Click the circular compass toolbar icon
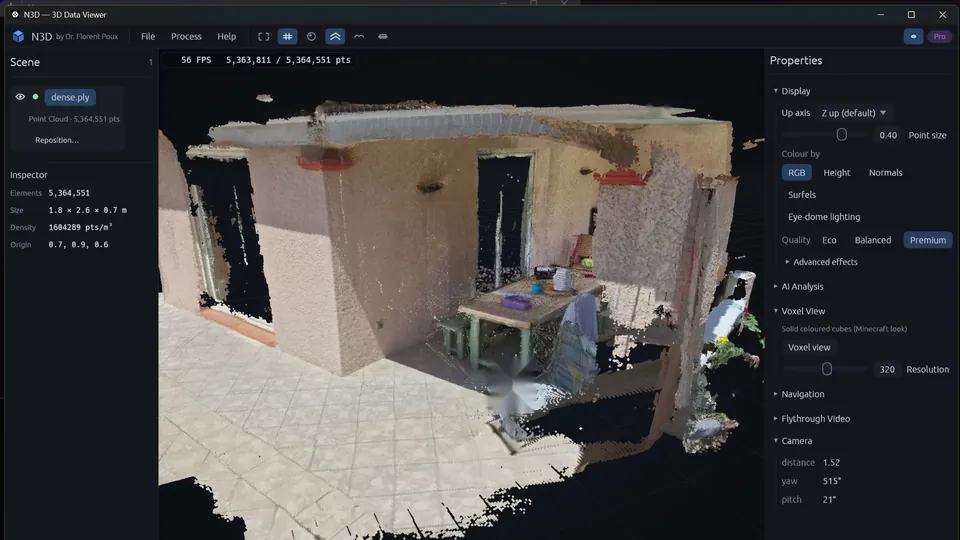Image resolution: width=960 pixels, height=540 pixels. pos(311,37)
